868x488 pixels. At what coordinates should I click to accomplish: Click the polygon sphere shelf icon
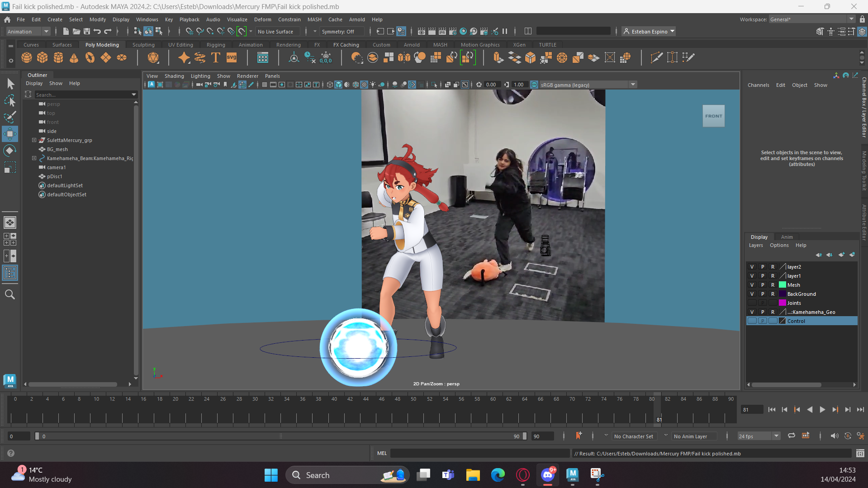[27, 57]
